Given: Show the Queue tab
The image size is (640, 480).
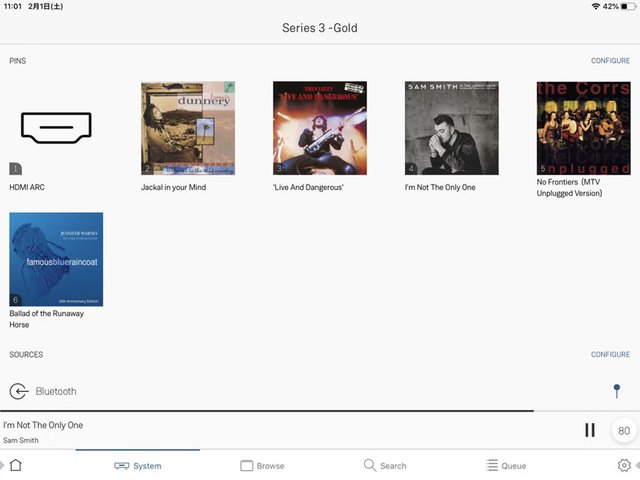Looking at the screenshot, I should click(506, 465).
